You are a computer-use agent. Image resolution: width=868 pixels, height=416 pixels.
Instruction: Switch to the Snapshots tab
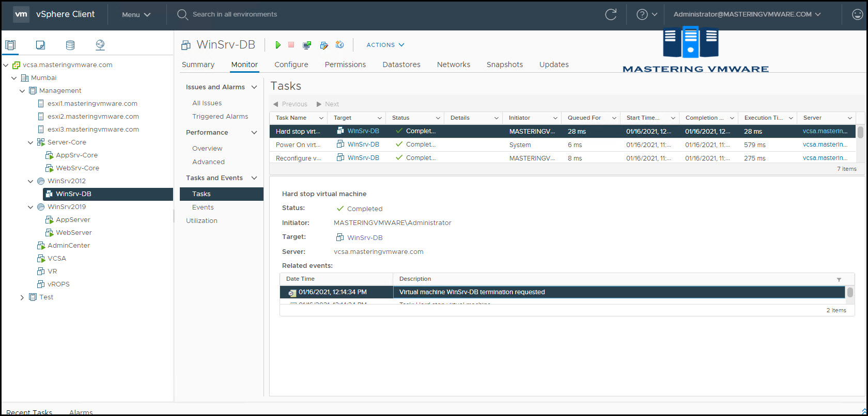tap(505, 65)
